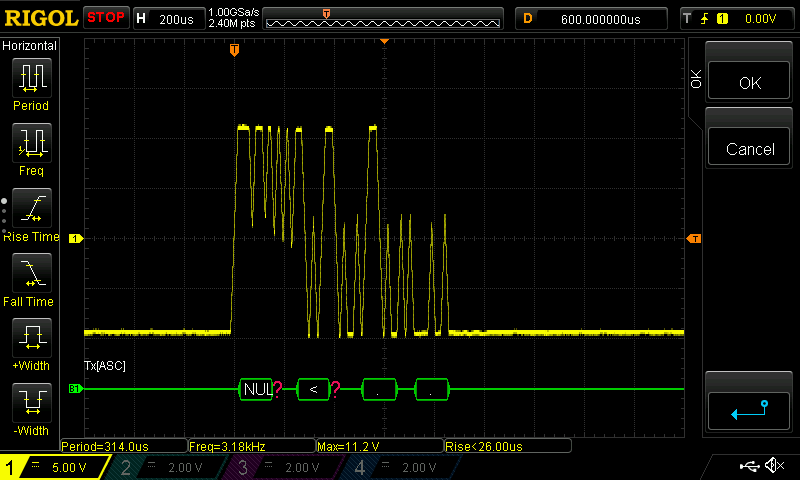Click the orange triangle screen center marker
The width and height of the screenshot is (800, 480).
coord(385,41)
